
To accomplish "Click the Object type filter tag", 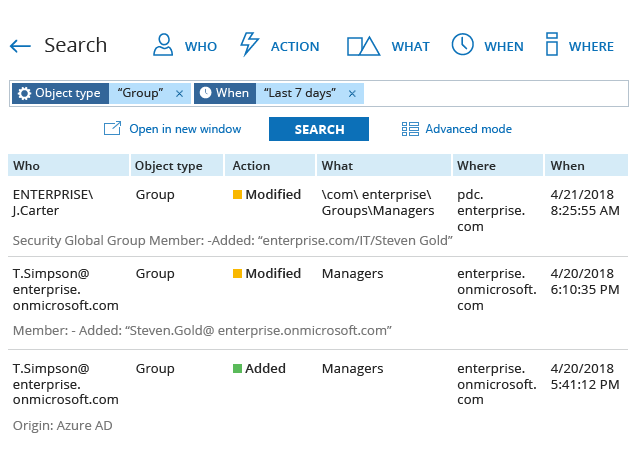I will (x=59, y=93).
